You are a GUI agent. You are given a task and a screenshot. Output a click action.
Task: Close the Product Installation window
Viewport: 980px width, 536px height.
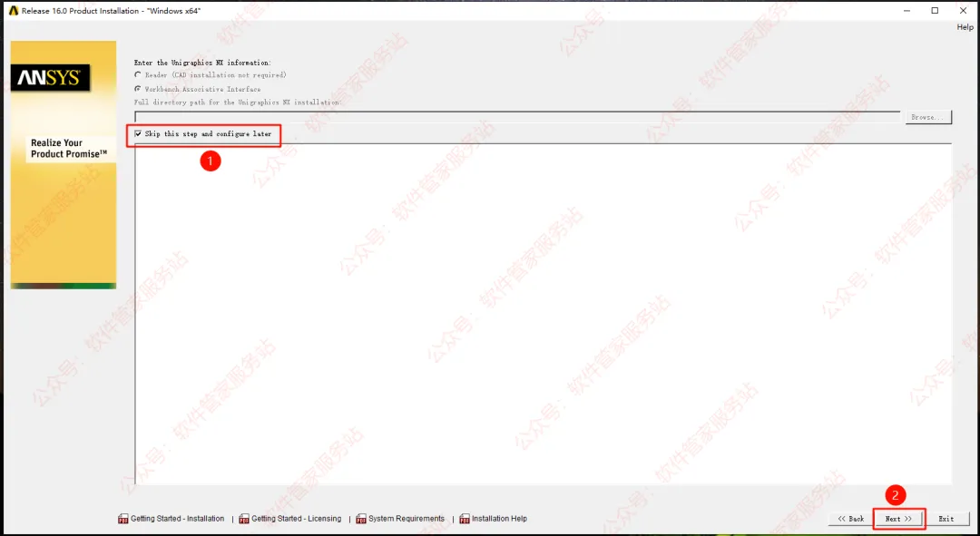tap(963, 11)
